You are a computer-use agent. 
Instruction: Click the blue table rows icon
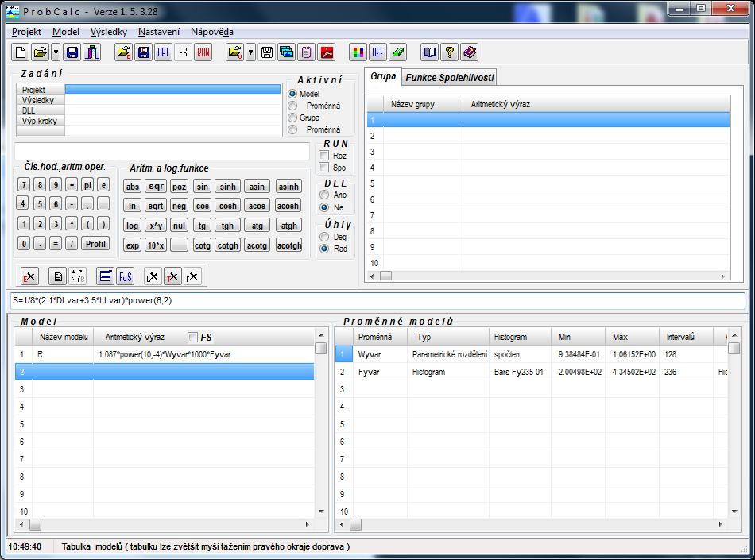point(106,276)
